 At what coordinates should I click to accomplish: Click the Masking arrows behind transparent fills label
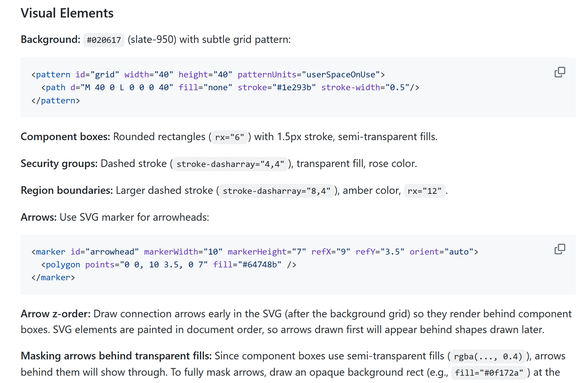tap(116, 356)
